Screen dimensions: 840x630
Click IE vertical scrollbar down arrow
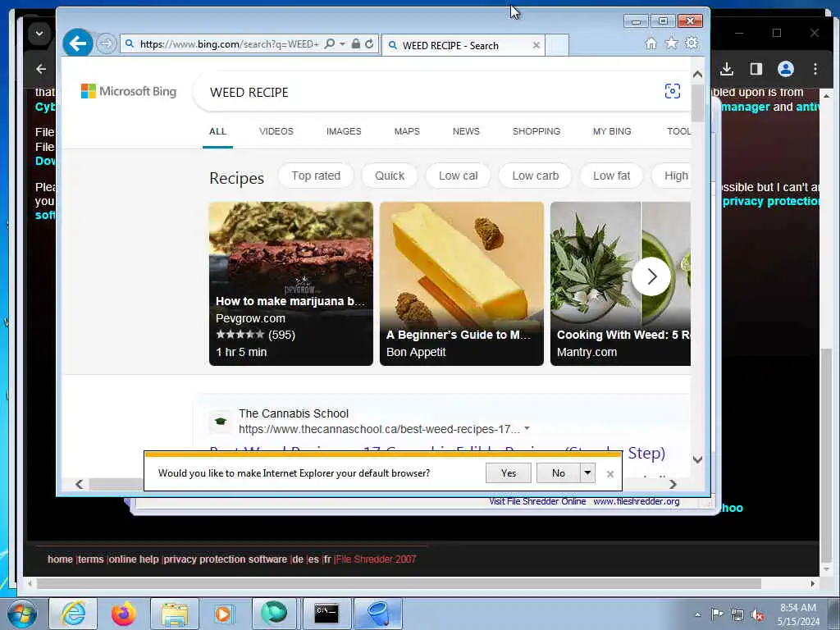pos(697,459)
